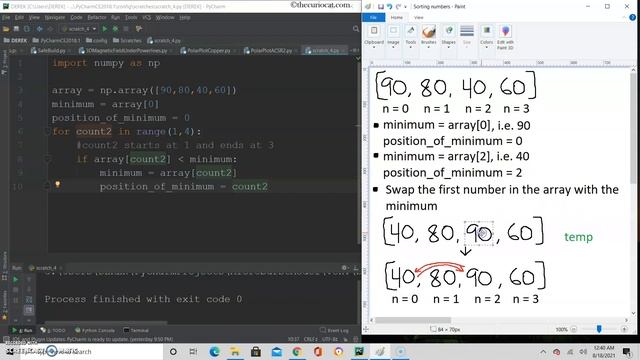Click the Paint zoom in plus button
Image resolution: width=640 pixels, height=360 pixels.
pyautogui.click(x=624, y=329)
